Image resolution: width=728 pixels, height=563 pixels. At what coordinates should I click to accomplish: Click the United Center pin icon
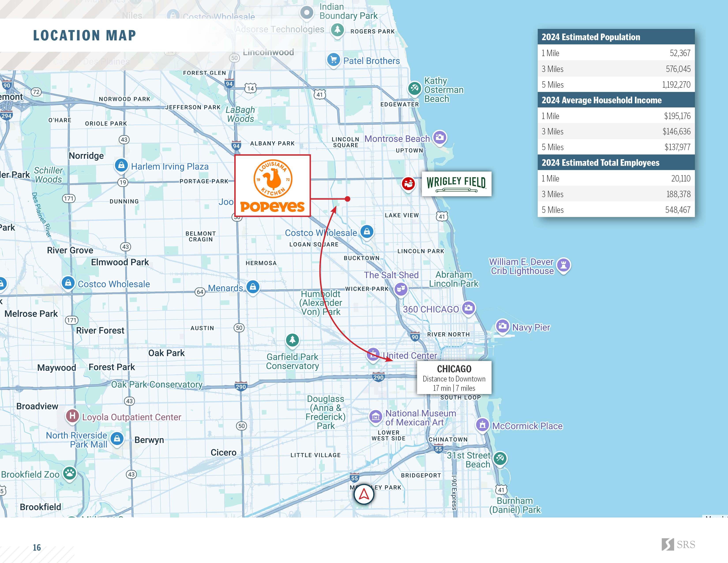coord(373,355)
